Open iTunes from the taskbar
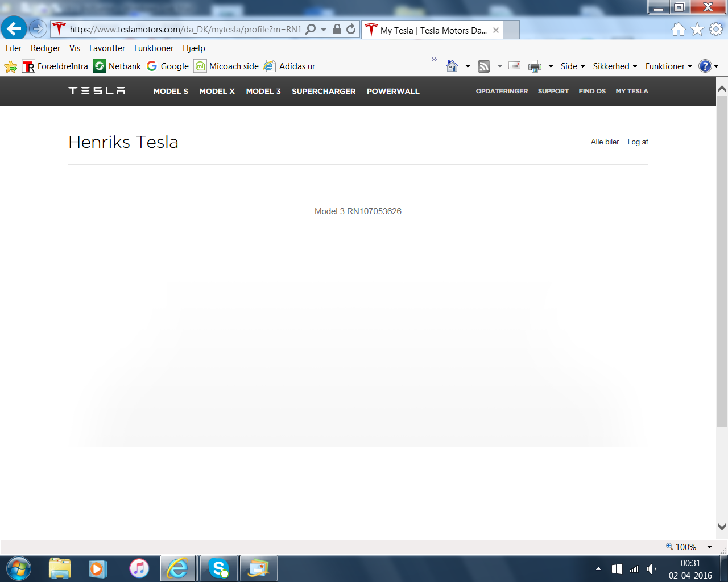728x582 pixels. tap(139, 568)
